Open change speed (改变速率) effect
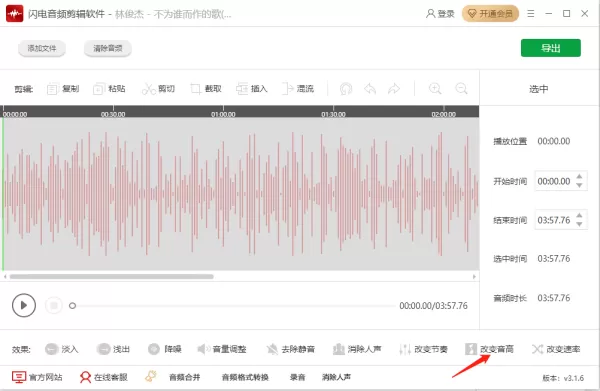600x391 pixels. coord(556,349)
